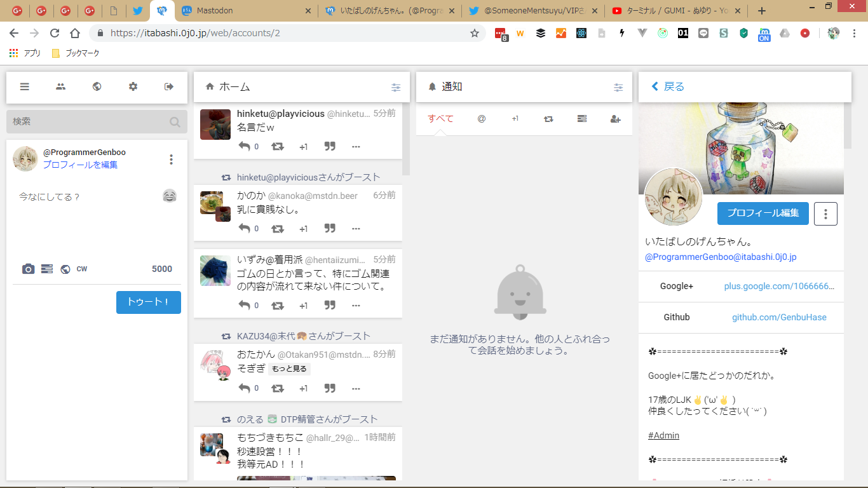Boost the かのか post
Viewport: 868px width, 488px height.
click(278, 229)
